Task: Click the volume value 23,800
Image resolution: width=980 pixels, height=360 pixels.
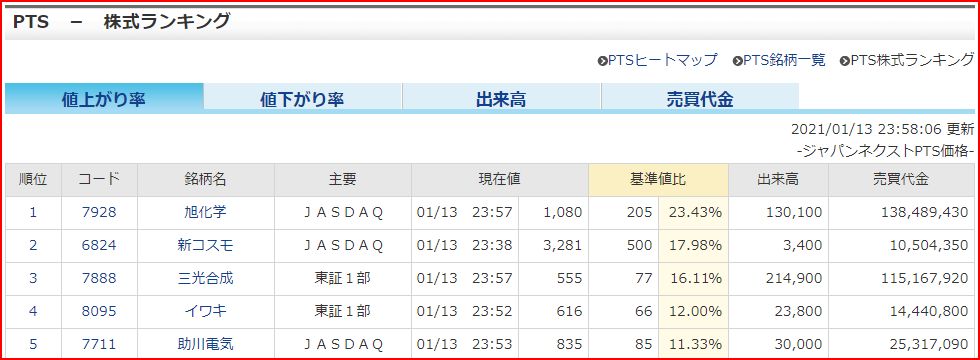Action: click(798, 311)
